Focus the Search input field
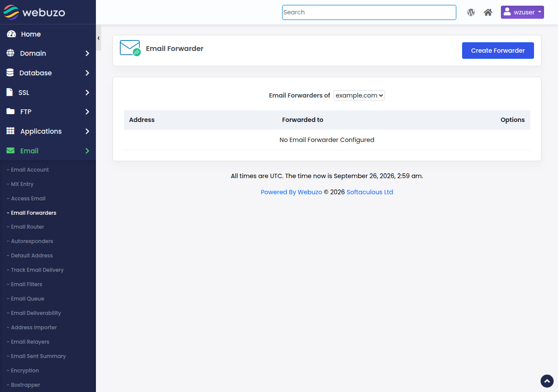The width and height of the screenshot is (558, 392). pos(369,12)
